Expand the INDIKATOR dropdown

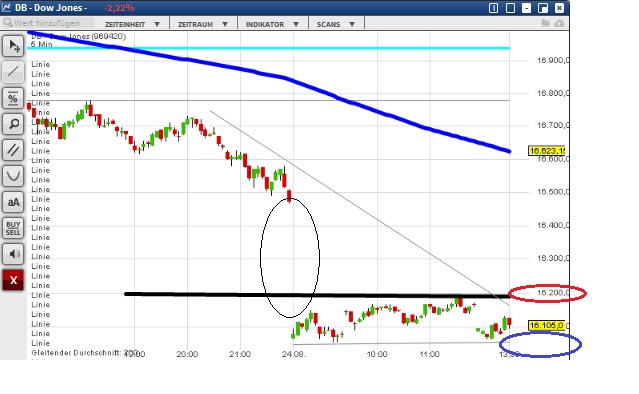point(273,24)
